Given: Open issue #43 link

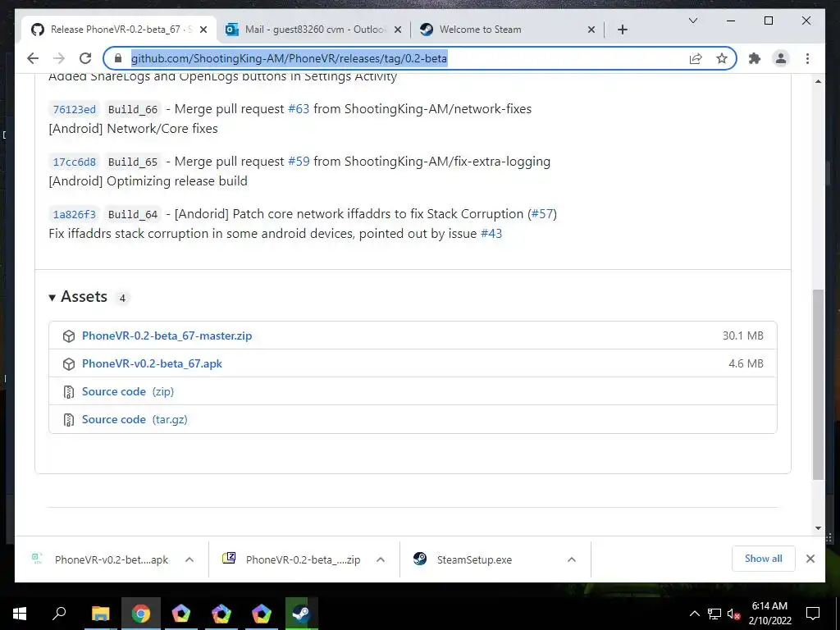Looking at the screenshot, I should 491,234.
